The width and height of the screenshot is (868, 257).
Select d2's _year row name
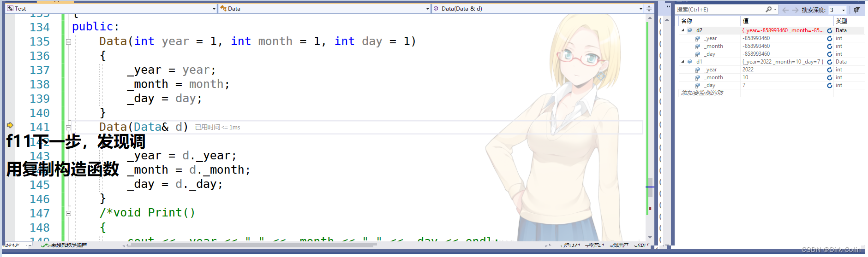tap(711, 38)
